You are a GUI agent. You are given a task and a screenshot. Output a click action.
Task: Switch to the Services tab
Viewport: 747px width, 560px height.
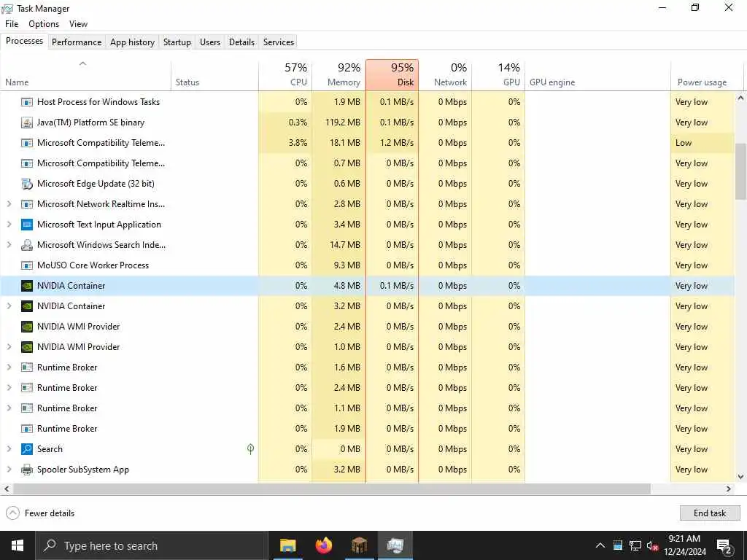click(x=279, y=42)
